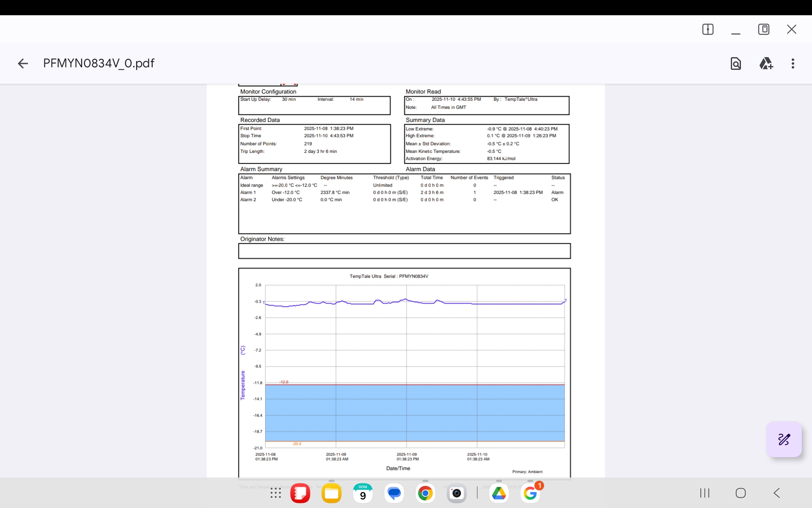This screenshot has width=812, height=508.
Task: Open the app drawer grid icon
Action: click(275, 493)
